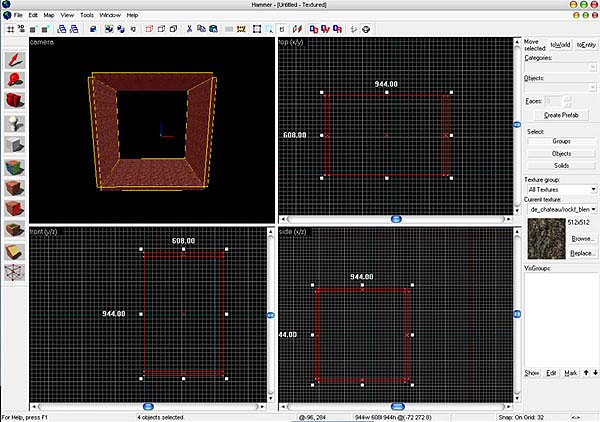The width and height of the screenshot is (600, 422).
Task: Activate the red Camera tool
Action: (x=13, y=101)
